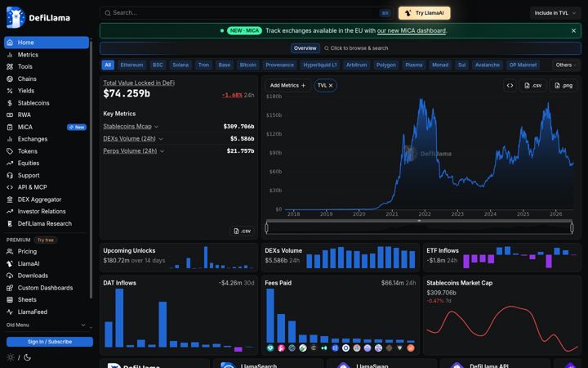The image size is (588, 368).
Task: Click the Sign In / Subscribe button
Action: pos(50,342)
